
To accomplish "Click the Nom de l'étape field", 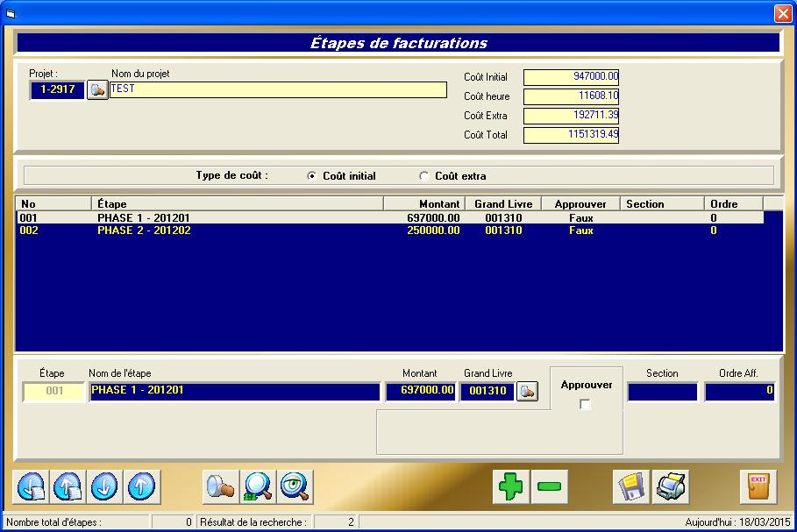I will 234,391.
